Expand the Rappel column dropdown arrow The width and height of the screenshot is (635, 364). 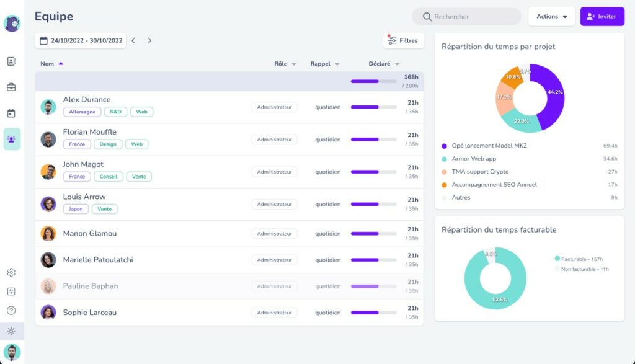(337, 64)
